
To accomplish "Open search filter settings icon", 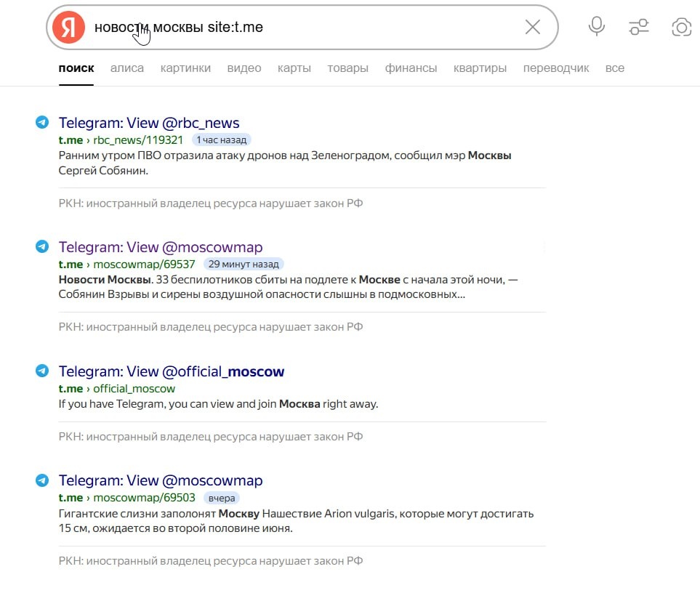I will pyautogui.click(x=639, y=27).
